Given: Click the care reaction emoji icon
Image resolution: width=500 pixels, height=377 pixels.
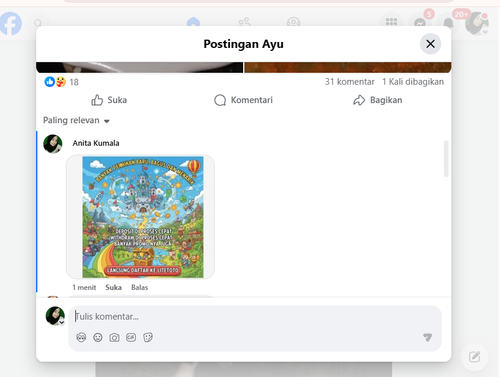Looking at the screenshot, I should coord(60,82).
